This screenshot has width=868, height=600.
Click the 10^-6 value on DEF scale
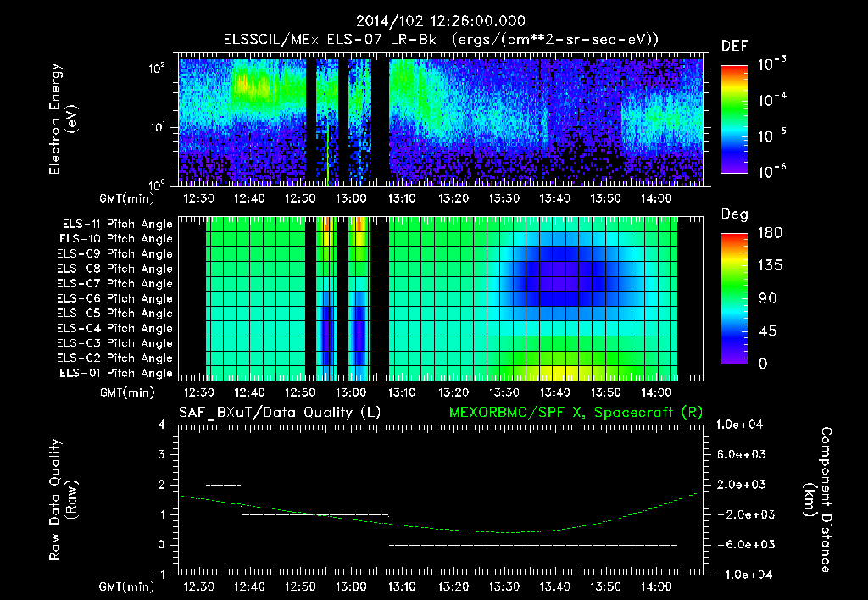point(771,171)
